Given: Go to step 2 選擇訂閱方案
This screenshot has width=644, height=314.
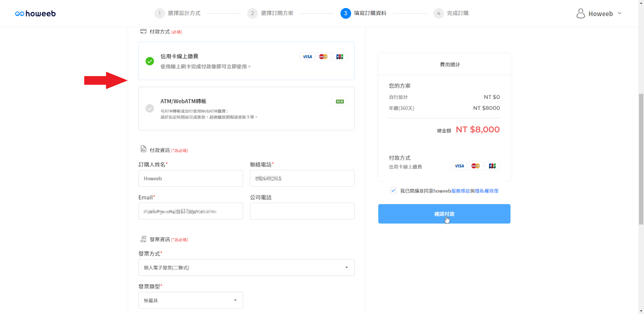Looking at the screenshot, I should click(270, 13).
